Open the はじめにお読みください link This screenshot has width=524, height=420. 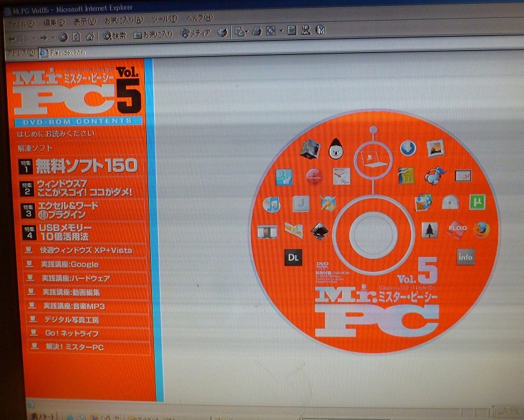56,134
